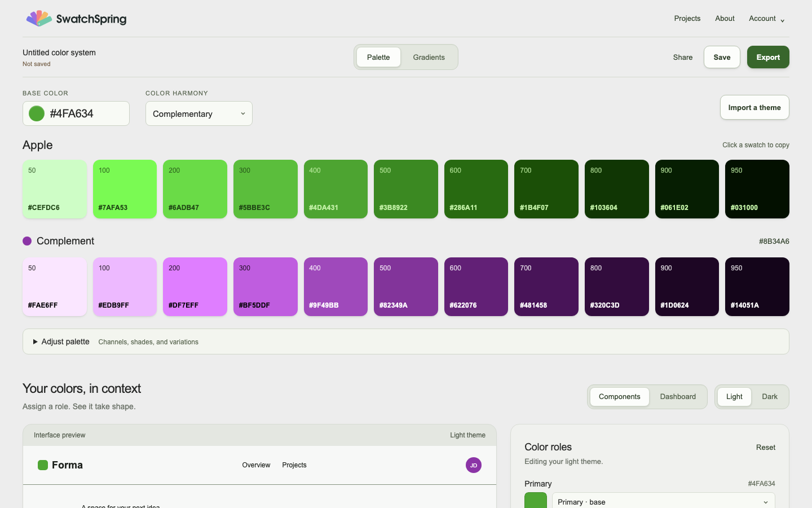Click the complement hex value #8B34A6

[x=774, y=242]
